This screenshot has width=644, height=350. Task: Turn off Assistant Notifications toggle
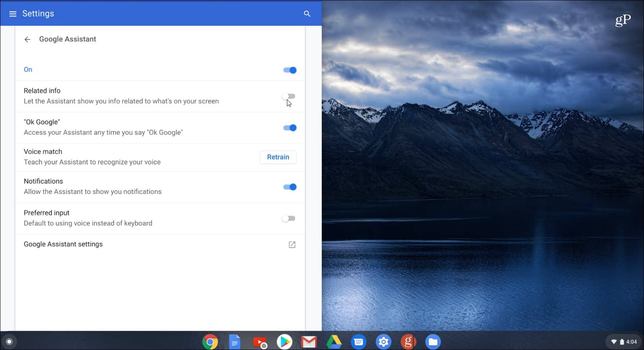[290, 187]
